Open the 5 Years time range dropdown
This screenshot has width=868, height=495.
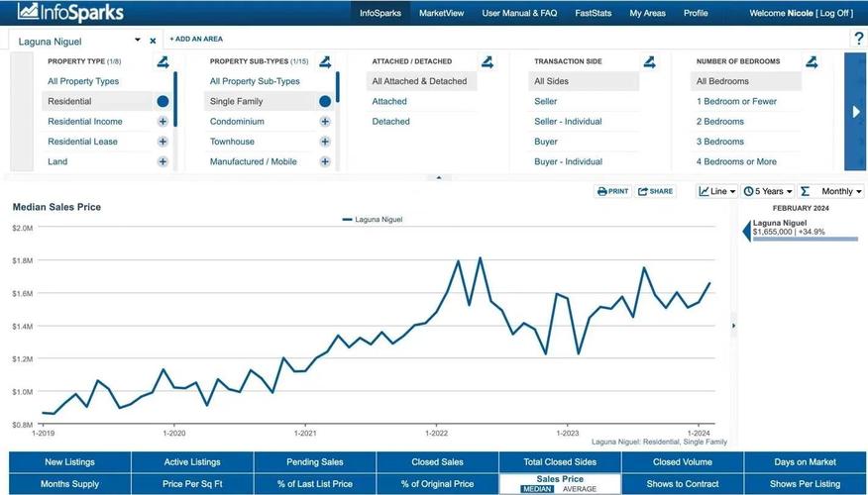(766, 191)
